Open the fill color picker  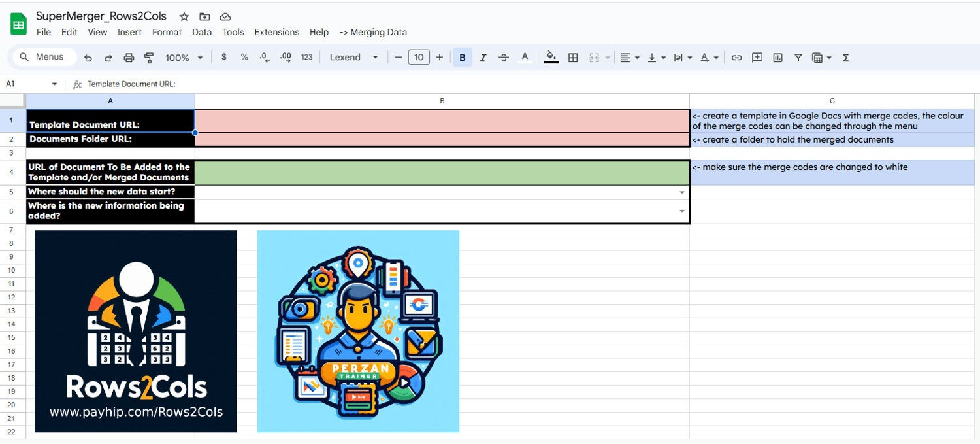(x=551, y=58)
